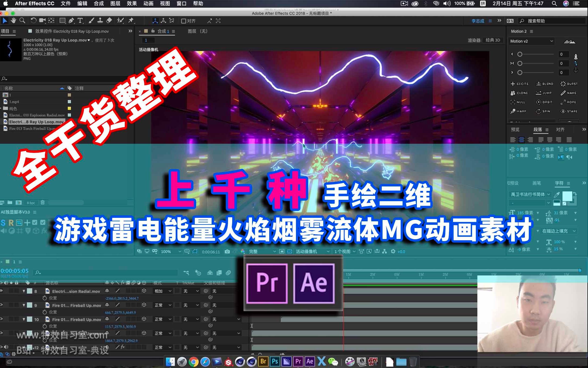588x368 pixels.
Task: Select the Brush tool
Action: click(x=91, y=21)
